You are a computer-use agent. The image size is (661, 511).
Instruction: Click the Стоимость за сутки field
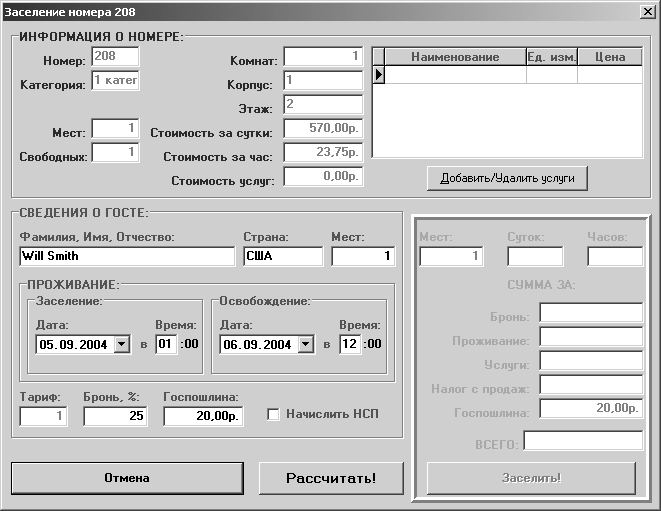point(323,129)
